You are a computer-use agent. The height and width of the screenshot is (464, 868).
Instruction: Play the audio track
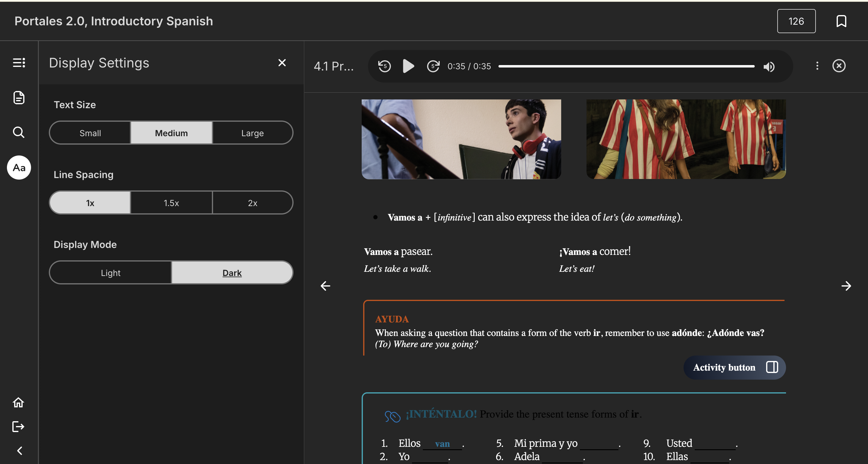[x=408, y=66]
